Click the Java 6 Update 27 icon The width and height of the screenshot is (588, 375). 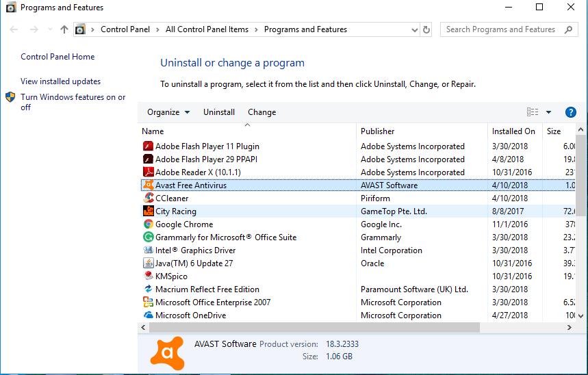coord(148,263)
